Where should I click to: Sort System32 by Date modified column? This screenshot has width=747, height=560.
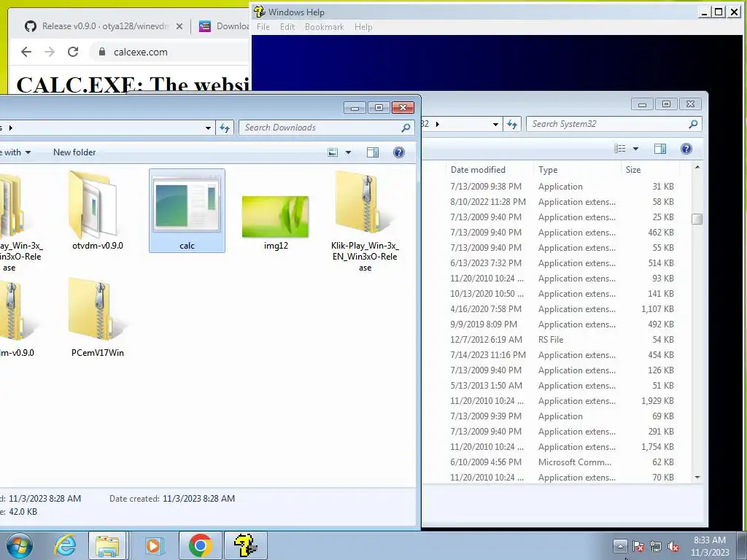coord(489,169)
